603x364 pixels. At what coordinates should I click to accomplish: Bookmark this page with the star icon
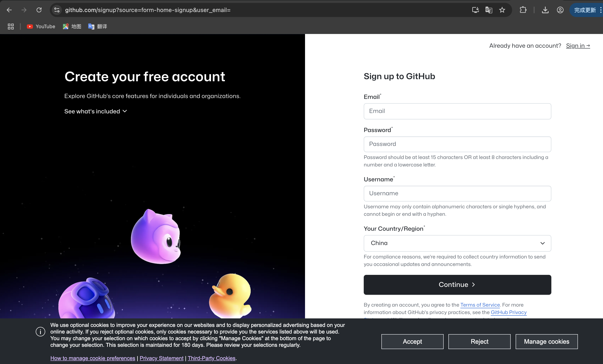click(502, 10)
